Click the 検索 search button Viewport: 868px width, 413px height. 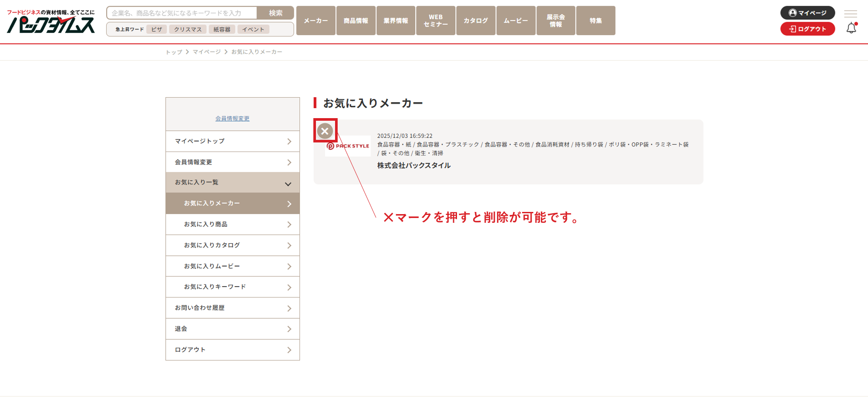275,13
